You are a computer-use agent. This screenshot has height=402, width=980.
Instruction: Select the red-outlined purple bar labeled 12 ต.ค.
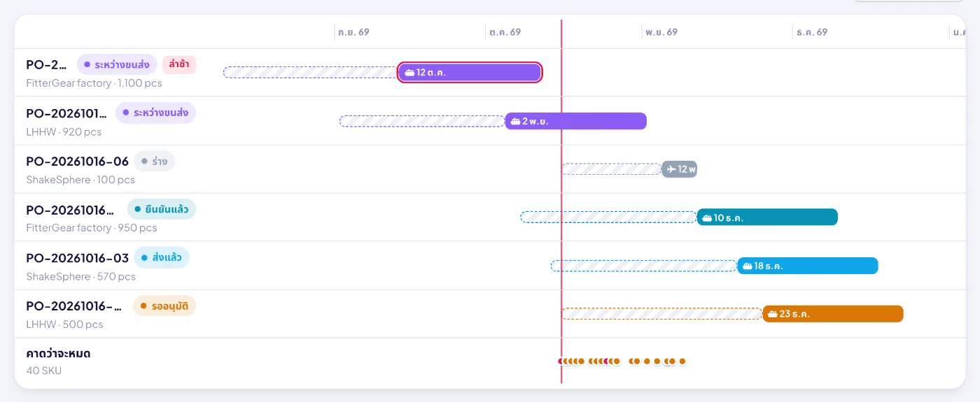(x=470, y=73)
